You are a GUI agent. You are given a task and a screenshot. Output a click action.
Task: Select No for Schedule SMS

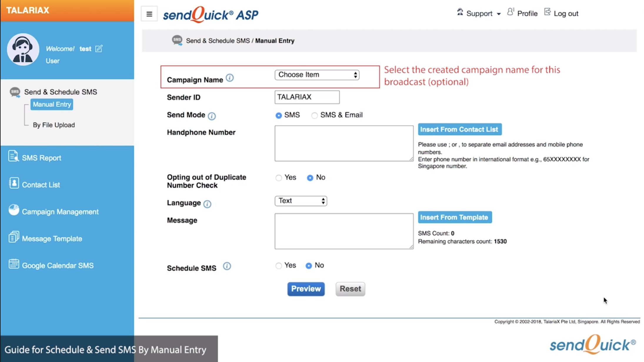click(308, 266)
